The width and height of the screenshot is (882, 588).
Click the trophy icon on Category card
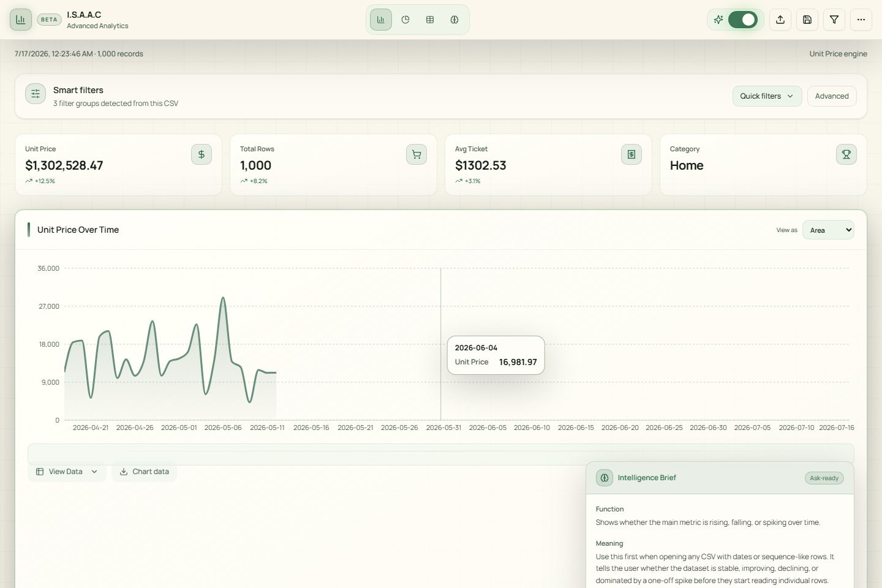tap(846, 154)
